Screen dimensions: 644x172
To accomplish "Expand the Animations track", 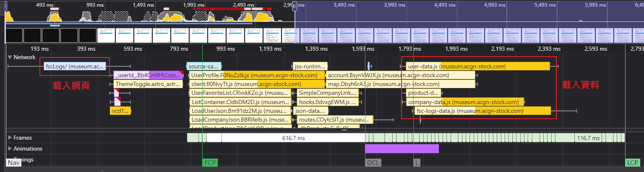I will coord(10,149).
